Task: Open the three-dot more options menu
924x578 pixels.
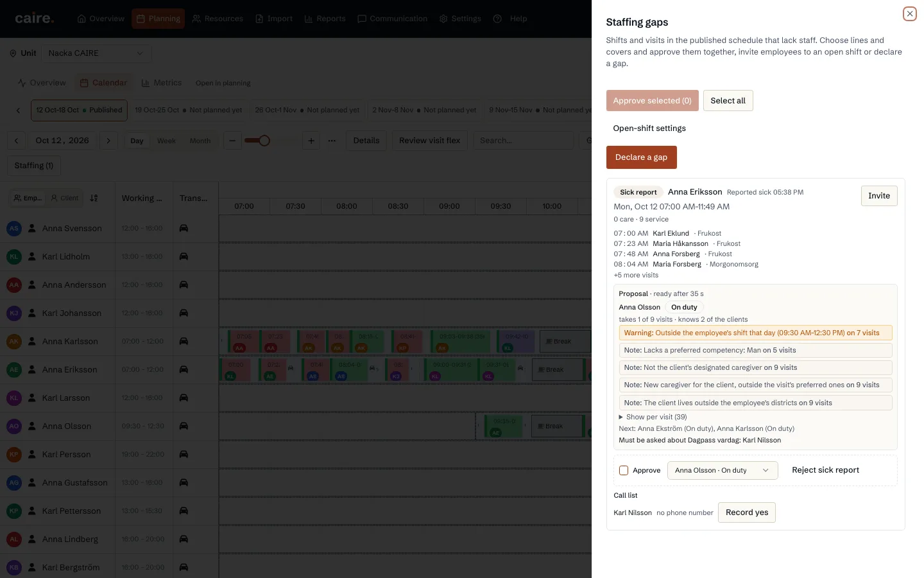Action: click(332, 141)
